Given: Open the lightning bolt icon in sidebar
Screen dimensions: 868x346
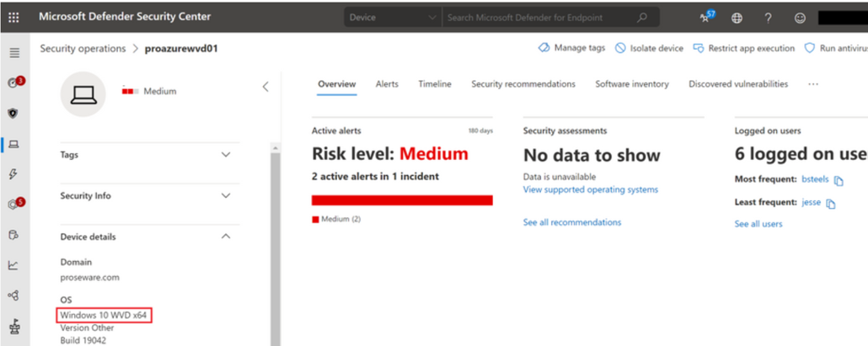Looking at the screenshot, I should tap(13, 173).
